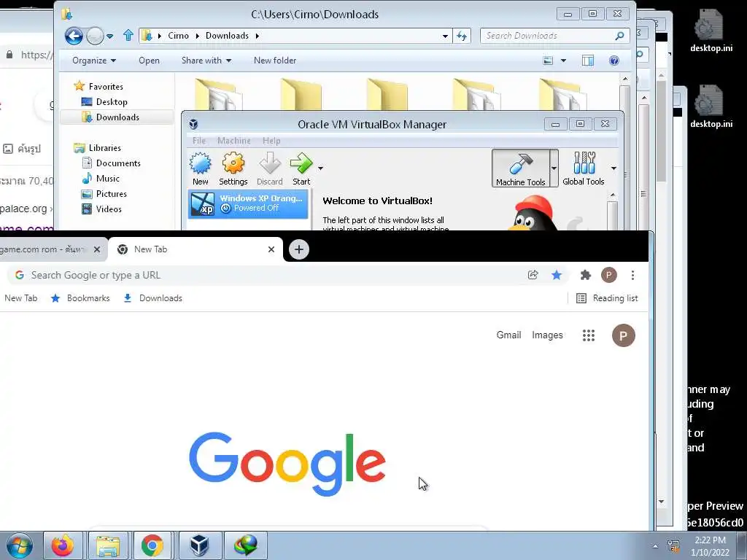Show hidden system tray icons

[656, 546]
